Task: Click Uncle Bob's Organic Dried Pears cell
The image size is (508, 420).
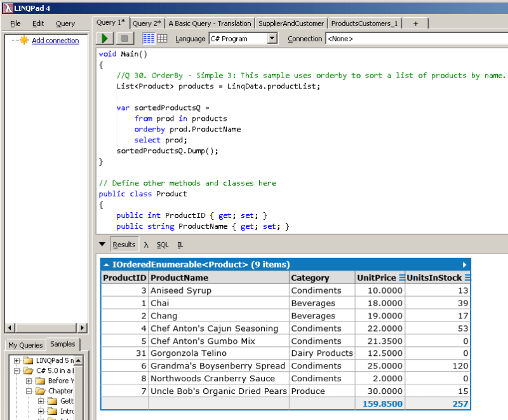Action: (x=218, y=391)
